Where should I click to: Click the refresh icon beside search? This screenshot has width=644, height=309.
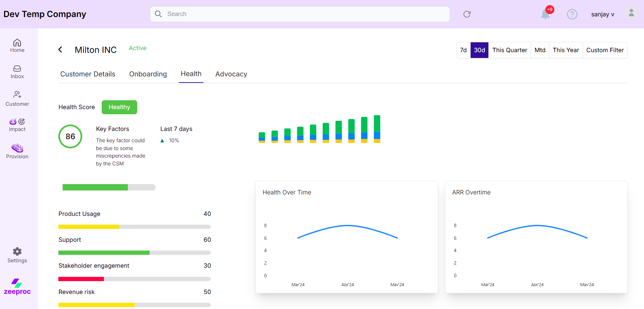(x=467, y=14)
